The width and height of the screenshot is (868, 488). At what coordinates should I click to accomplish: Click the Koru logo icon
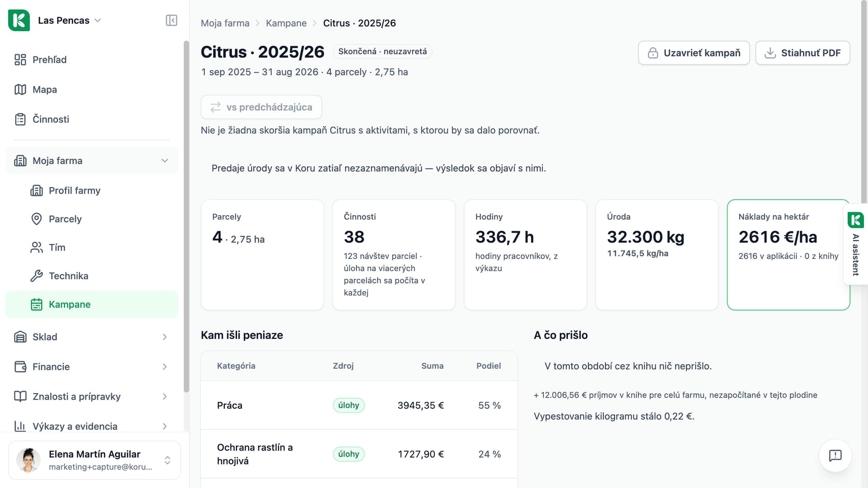(x=19, y=20)
